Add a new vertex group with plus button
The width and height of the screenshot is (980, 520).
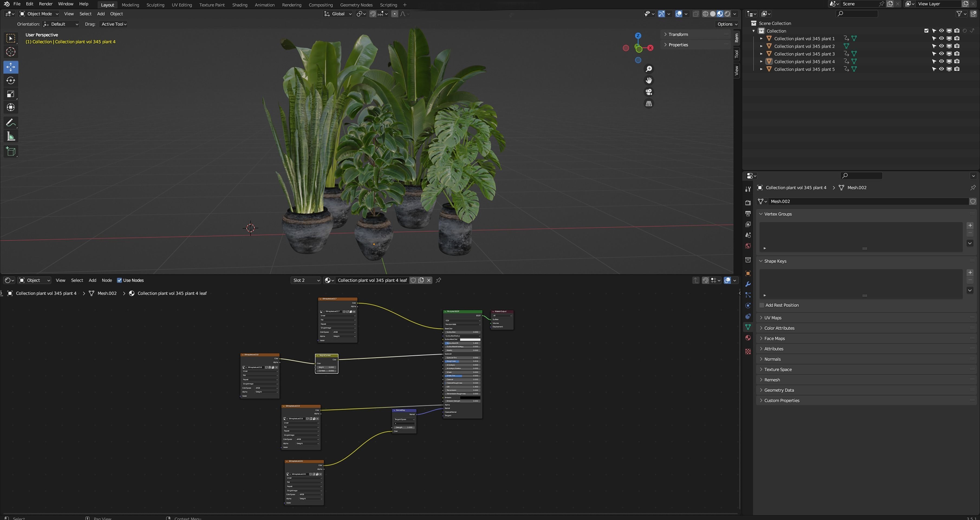970,225
